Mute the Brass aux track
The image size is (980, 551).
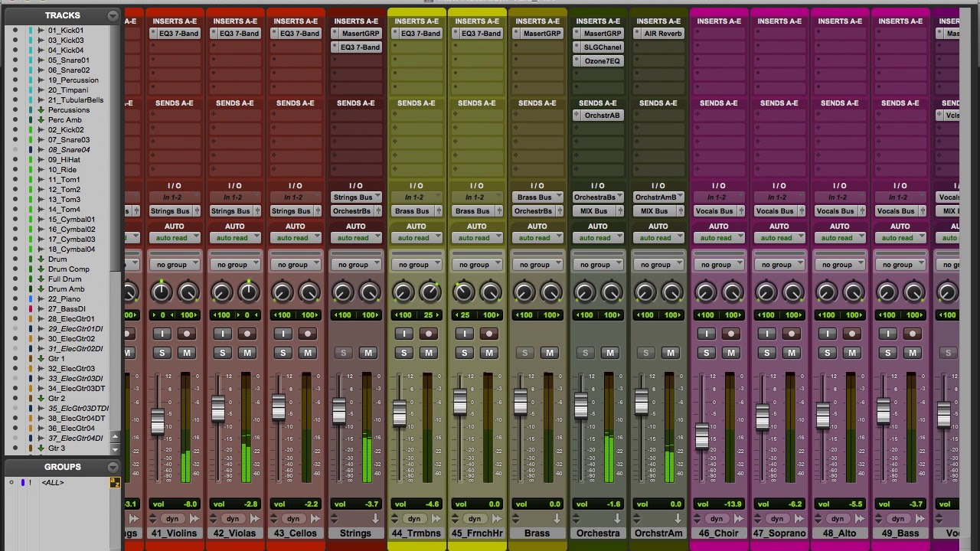pos(549,353)
